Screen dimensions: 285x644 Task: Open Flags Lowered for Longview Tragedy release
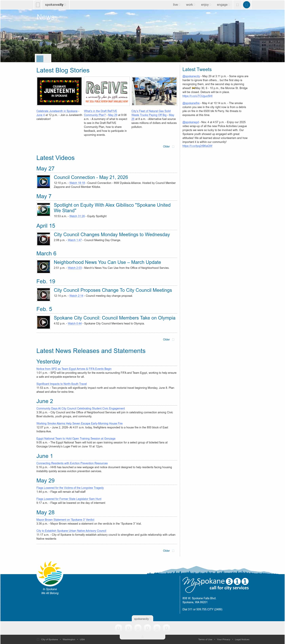[70, 488]
